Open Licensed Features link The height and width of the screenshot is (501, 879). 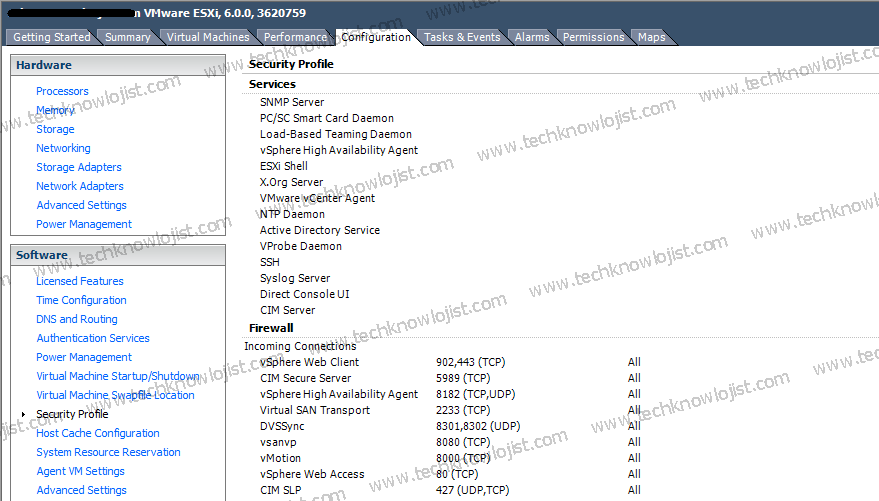[x=80, y=281]
